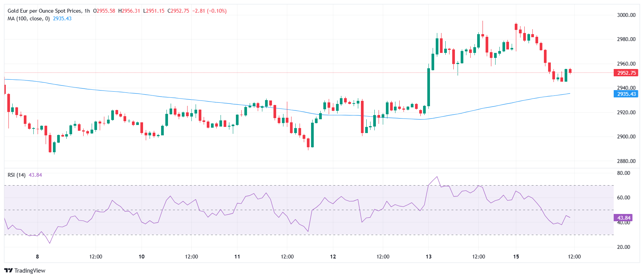Click the date 11 on time axis
The height and width of the screenshot is (278, 644).
click(237, 257)
